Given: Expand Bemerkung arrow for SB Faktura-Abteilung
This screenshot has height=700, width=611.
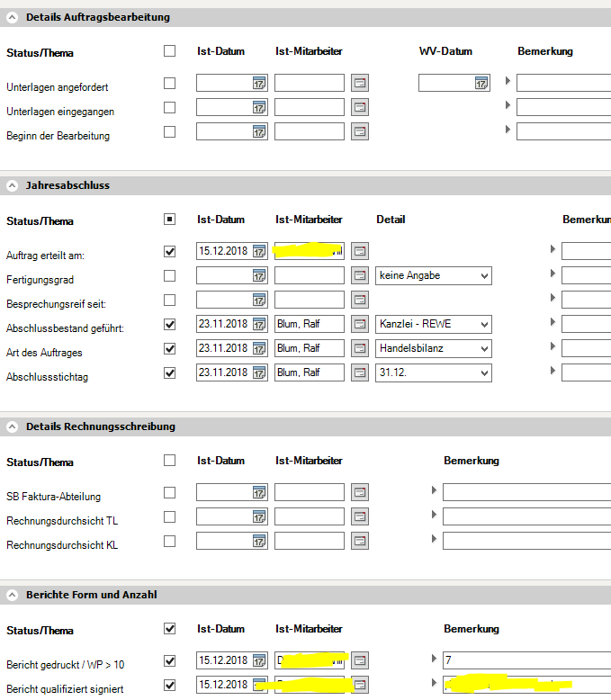Looking at the screenshot, I should click(x=434, y=490).
